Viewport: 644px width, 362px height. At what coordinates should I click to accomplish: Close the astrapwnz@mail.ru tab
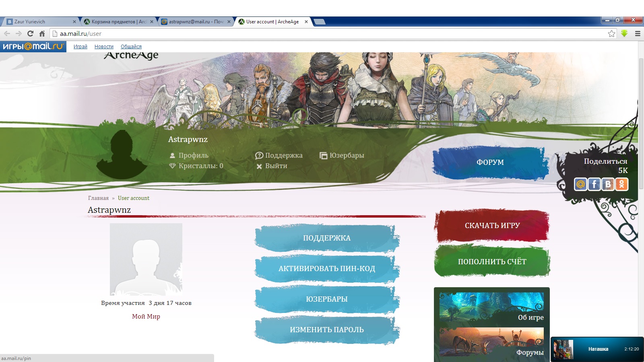coord(229,22)
